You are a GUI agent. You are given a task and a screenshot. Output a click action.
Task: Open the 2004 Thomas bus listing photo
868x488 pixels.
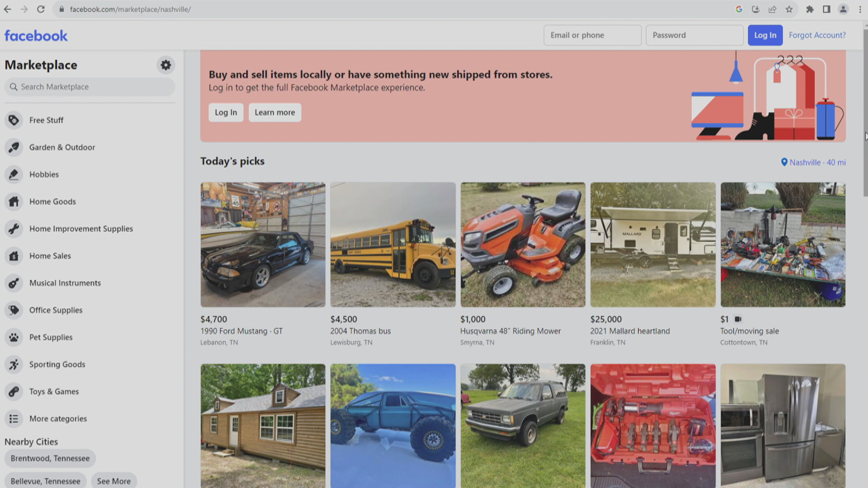[393, 244]
